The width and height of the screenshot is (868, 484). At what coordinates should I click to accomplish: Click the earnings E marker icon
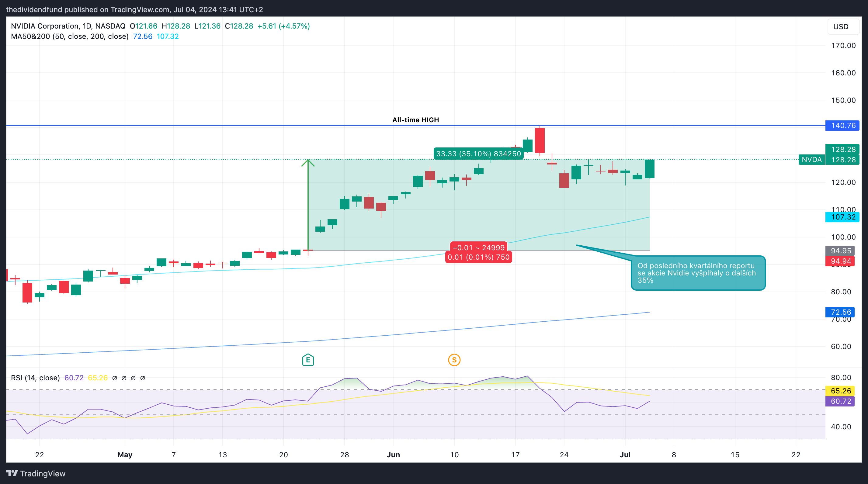click(x=308, y=360)
